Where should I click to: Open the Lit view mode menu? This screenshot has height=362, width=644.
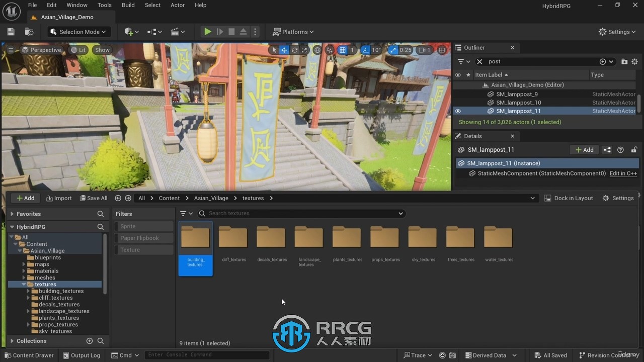[78, 50]
